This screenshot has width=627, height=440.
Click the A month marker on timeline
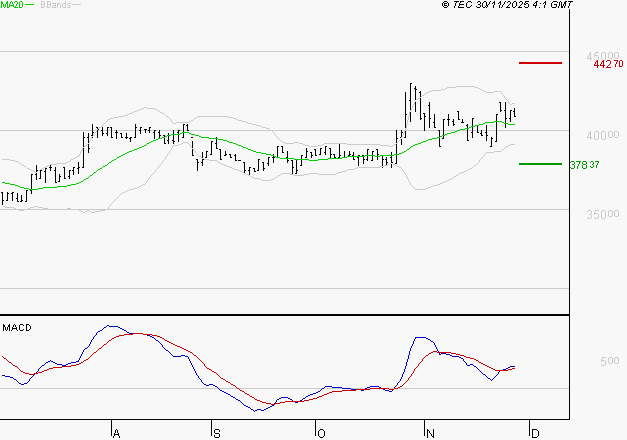(116, 434)
